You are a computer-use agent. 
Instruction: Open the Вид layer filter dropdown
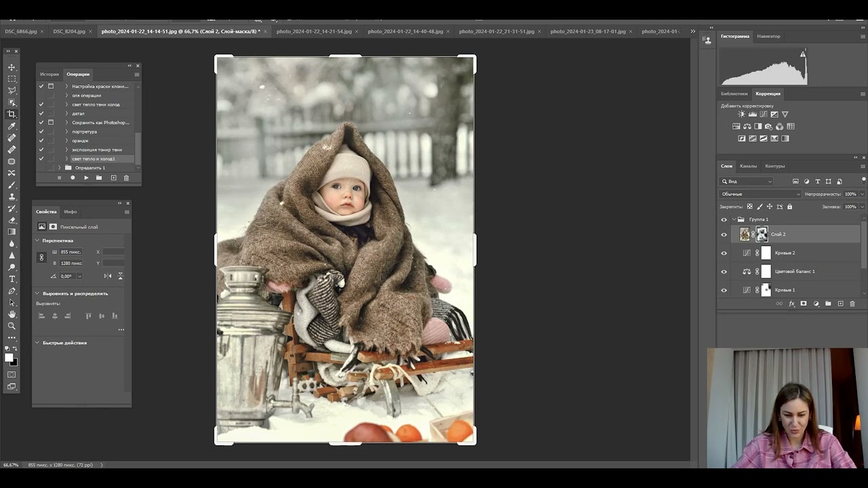tap(747, 182)
